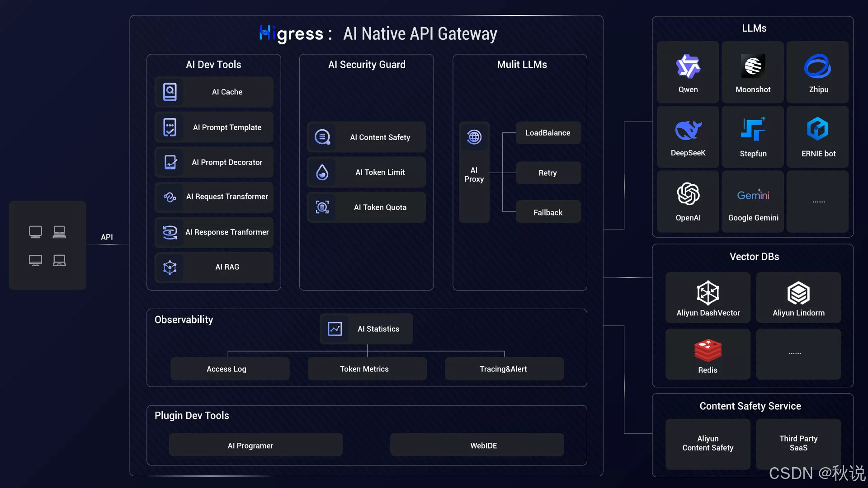Click the DeepSeek whale logo
868x488 pixels.
click(x=688, y=130)
